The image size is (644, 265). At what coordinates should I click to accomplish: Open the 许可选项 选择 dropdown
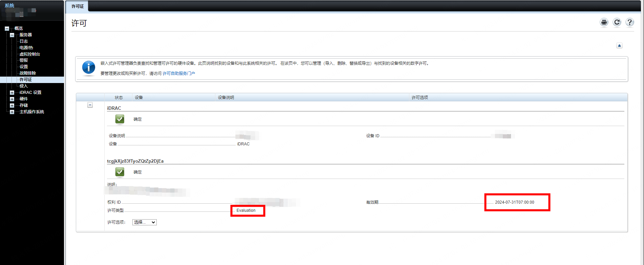[145, 222]
